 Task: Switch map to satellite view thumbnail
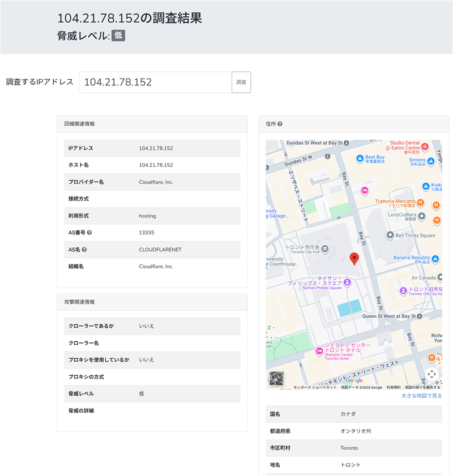coord(277,379)
